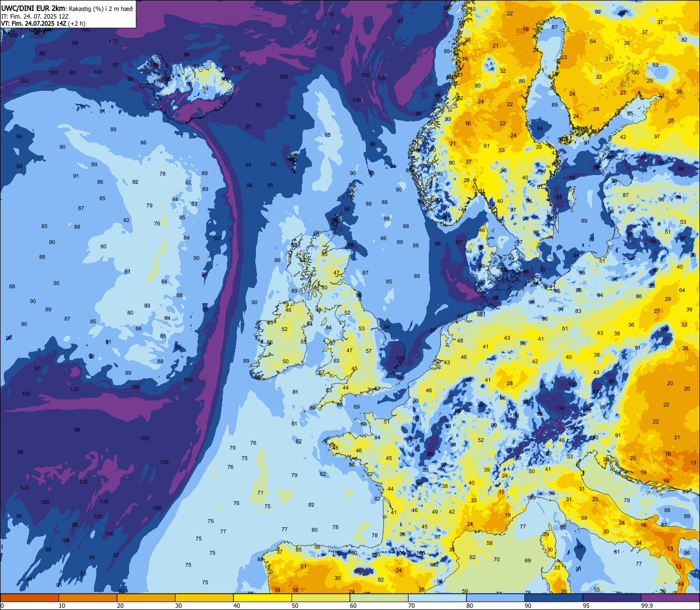Click the "50" tick label on the legend
Screen dimensions: 700x610
295,606
